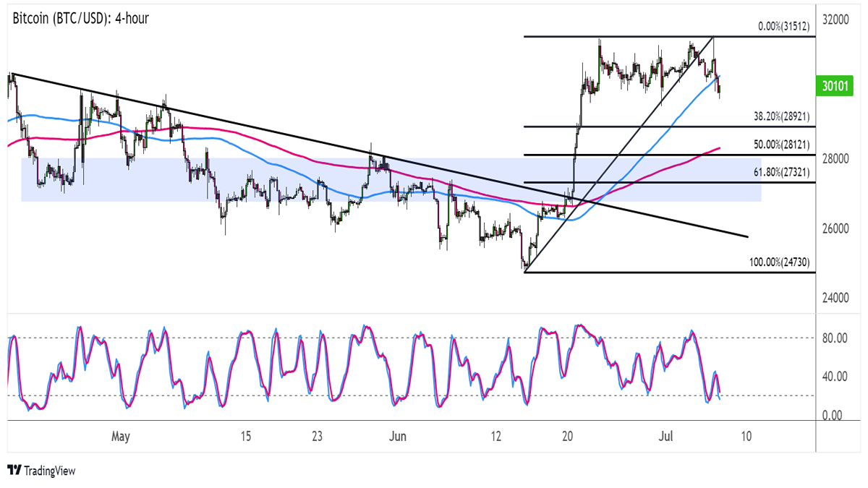
Task: Click the 32000 price axis label
Action: click(838, 20)
